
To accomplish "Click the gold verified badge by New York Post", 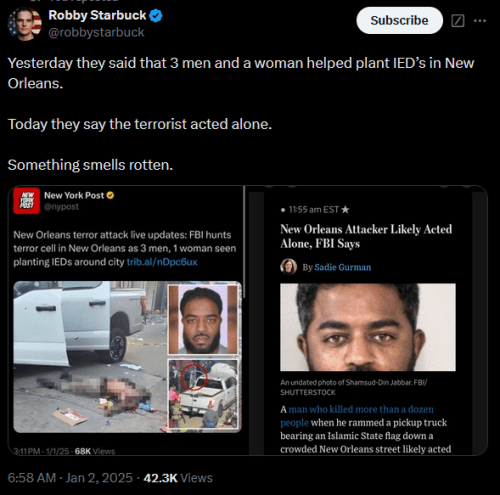I will point(110,195).
